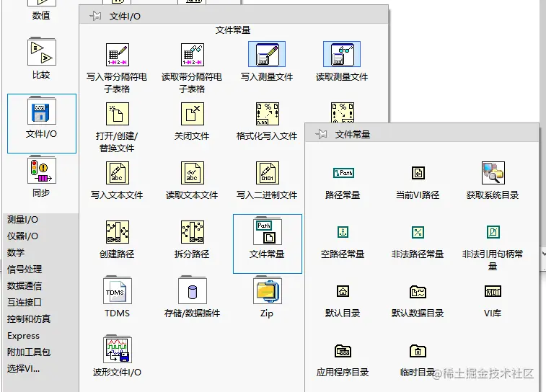Expand the 测量I/O category
This screenshot has width=546, height=392.
coord(22,220)
